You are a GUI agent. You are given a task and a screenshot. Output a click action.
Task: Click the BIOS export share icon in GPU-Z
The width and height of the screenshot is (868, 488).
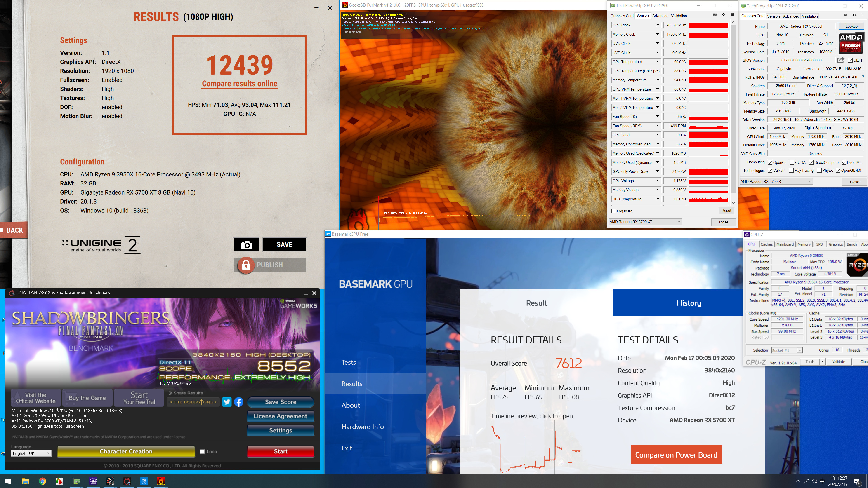coord(840,60)
